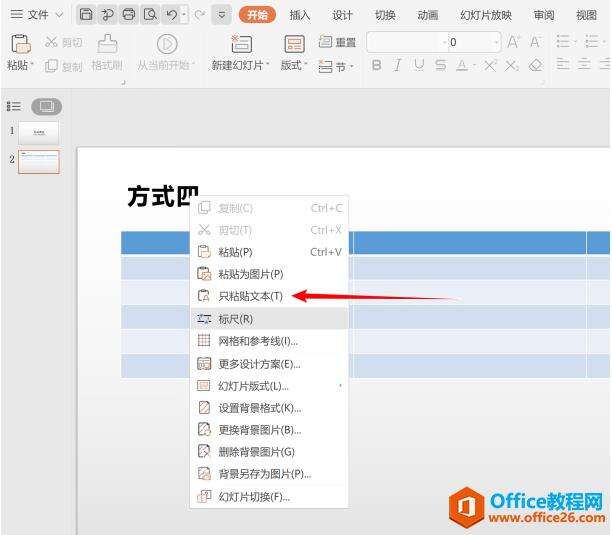Click the 剪切 scissors button in ribbon

[x=63, y=42]
